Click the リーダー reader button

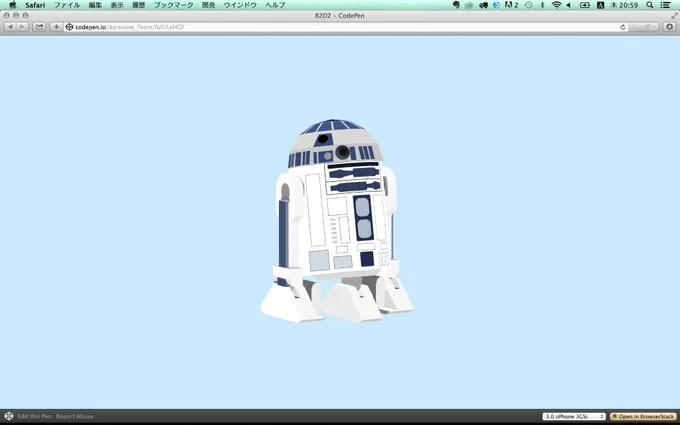644,27
